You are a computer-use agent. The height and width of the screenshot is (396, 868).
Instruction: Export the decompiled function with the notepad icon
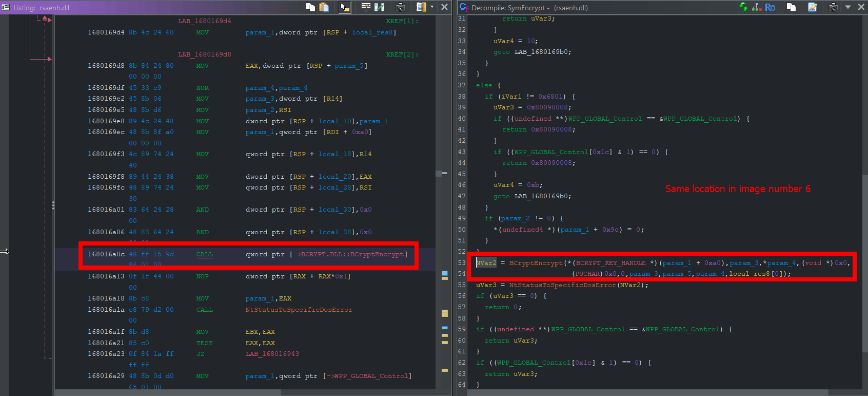[x=813, y=7]
